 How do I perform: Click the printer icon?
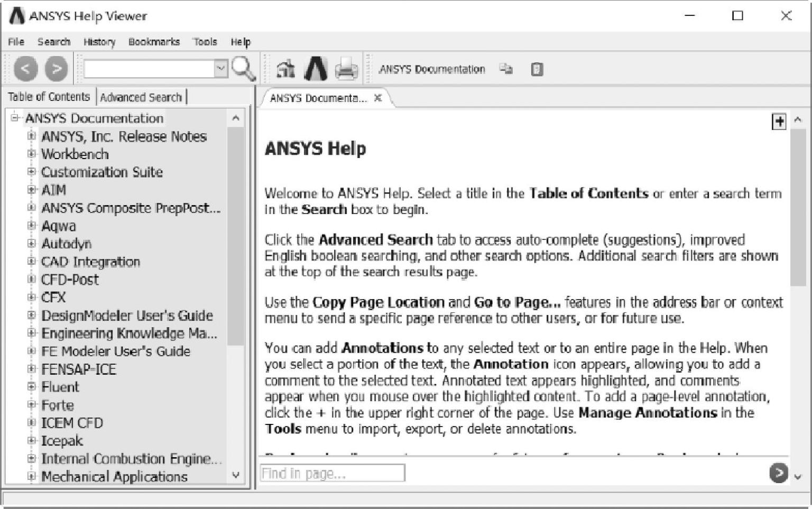[x=346, y=69]
